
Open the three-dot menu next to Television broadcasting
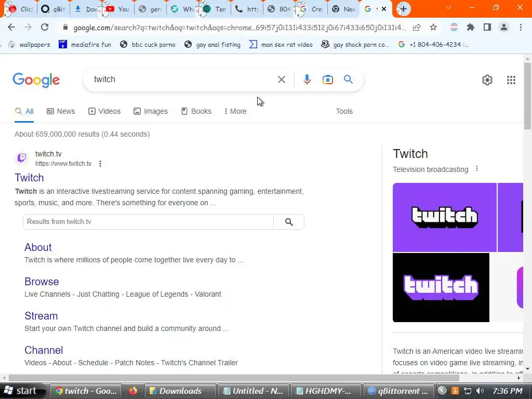pyautogui.click(x=477, y=169)
